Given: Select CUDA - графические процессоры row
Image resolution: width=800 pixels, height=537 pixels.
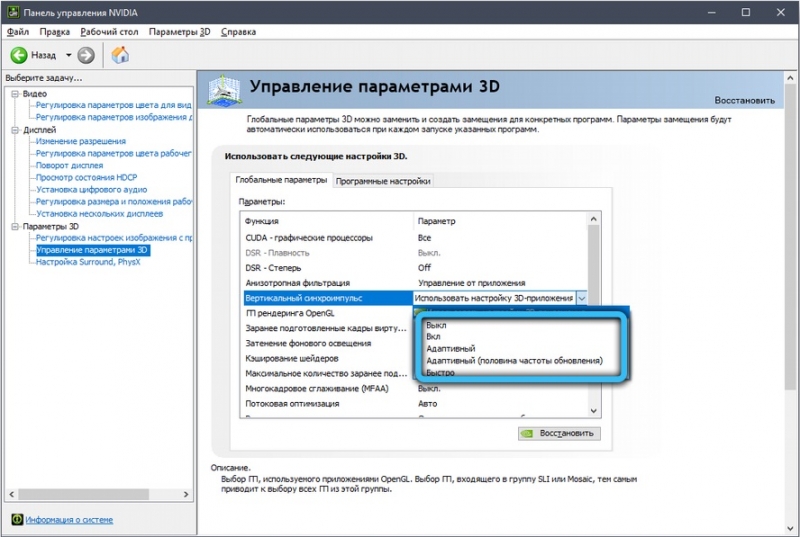Looking at the screenshot, I should [x=414, y=238].
